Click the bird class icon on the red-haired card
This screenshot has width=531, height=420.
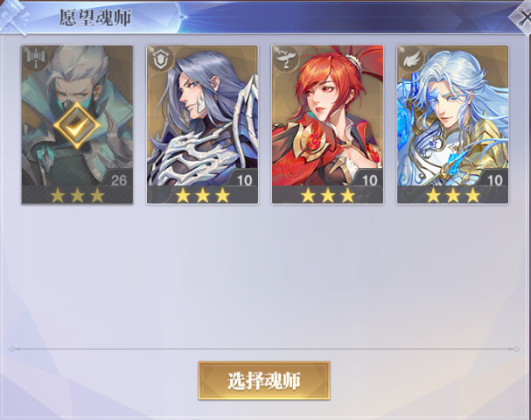286,58
